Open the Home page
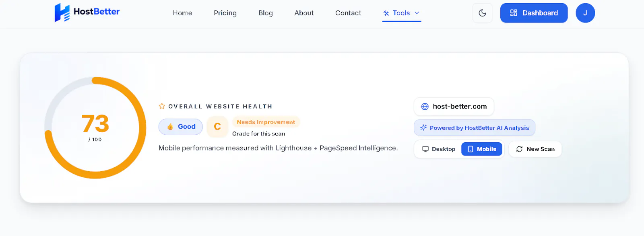Image resolution: width=644 pixels, height=236 pixels. (182, 13)
